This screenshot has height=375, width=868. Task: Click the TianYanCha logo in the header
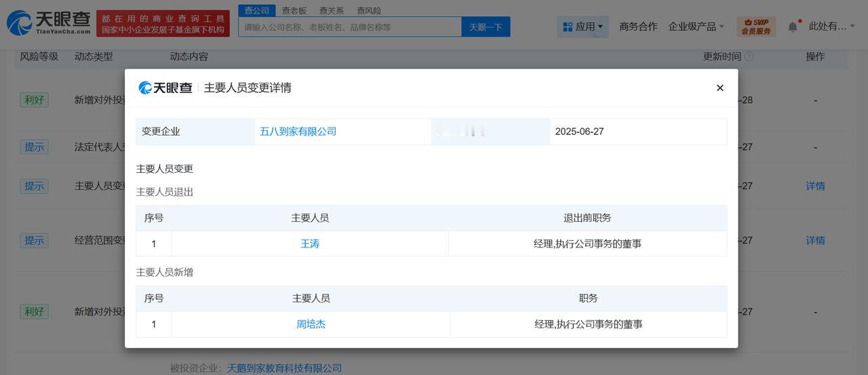[x=48, y=23]
